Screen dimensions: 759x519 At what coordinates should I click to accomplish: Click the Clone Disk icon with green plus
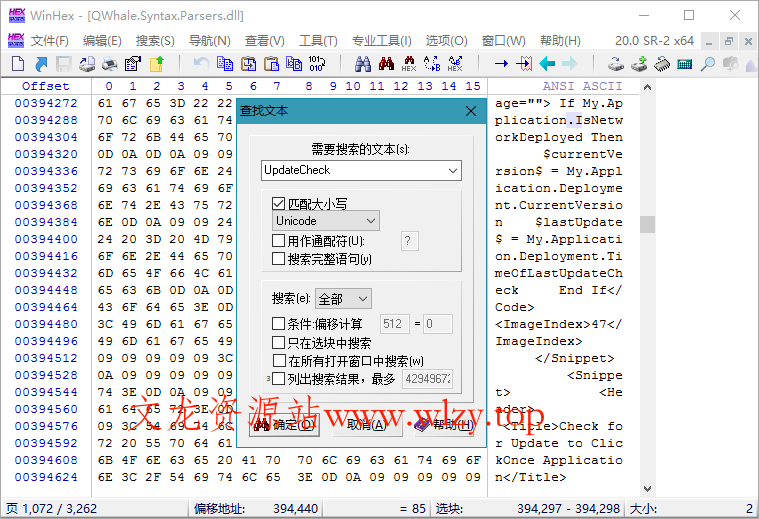(x=639, y=63)
